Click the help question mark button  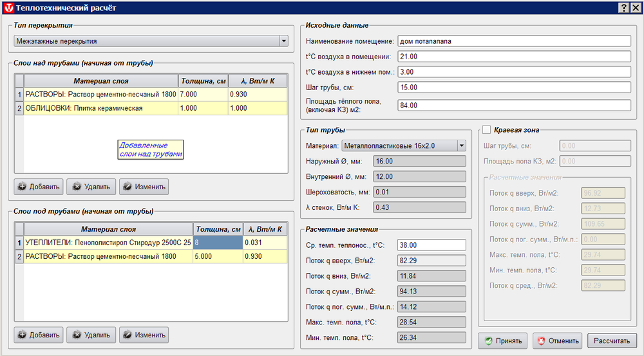point(623,6)
